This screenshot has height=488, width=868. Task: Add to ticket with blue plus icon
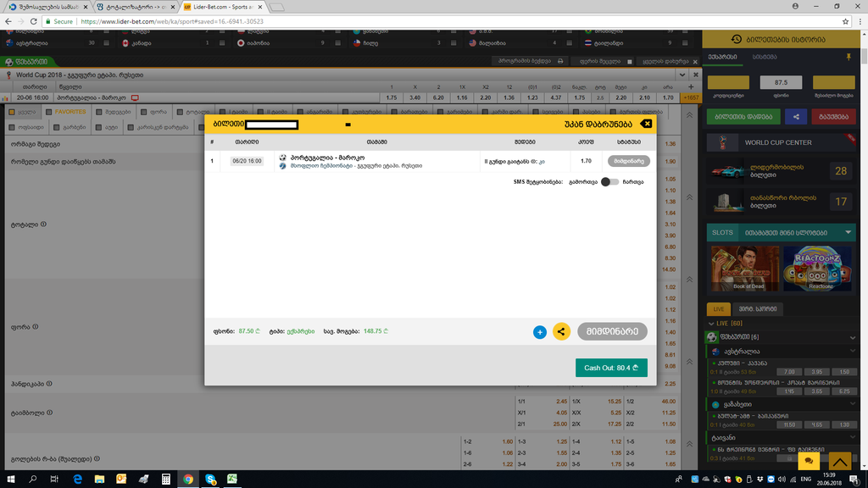[x=540, y=332]
